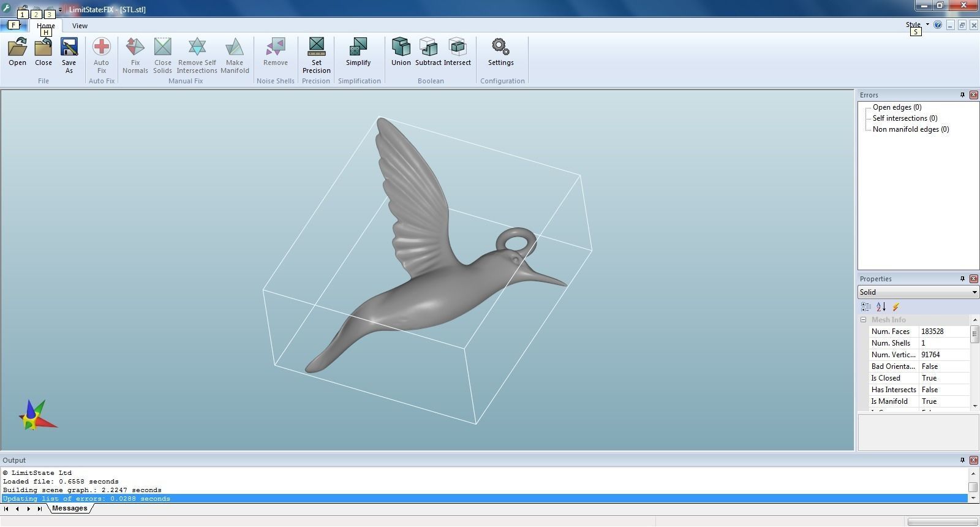Pin the Properties panel

962,279
